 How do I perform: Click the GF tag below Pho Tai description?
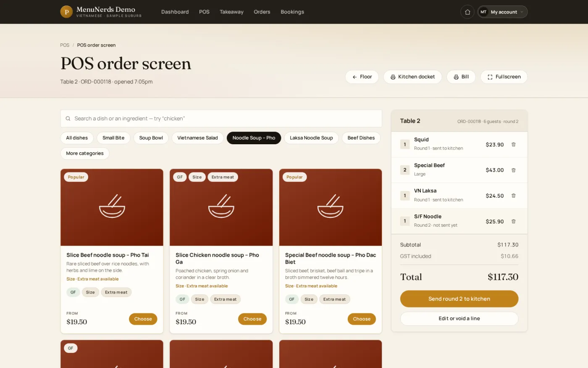pos(73,292)
